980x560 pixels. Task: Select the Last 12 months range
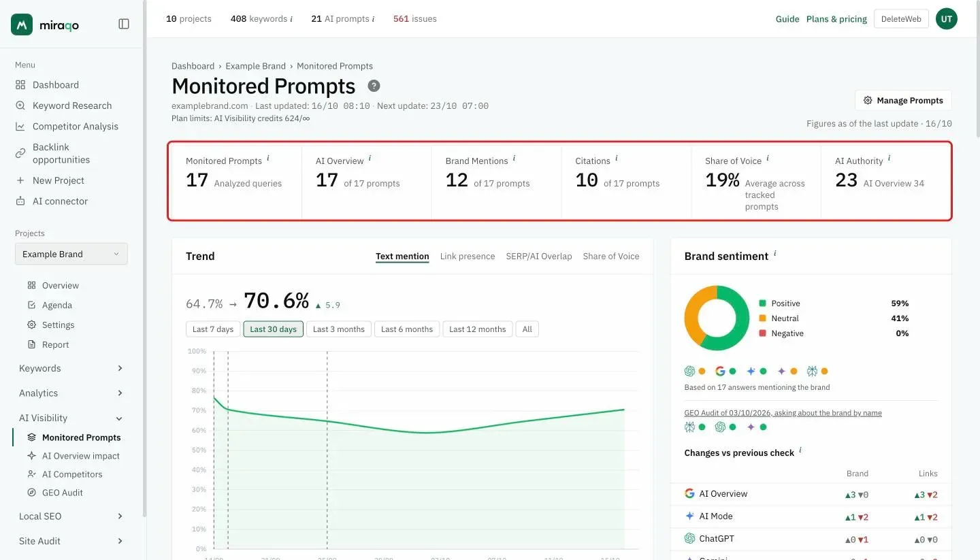tap(478, 329)
